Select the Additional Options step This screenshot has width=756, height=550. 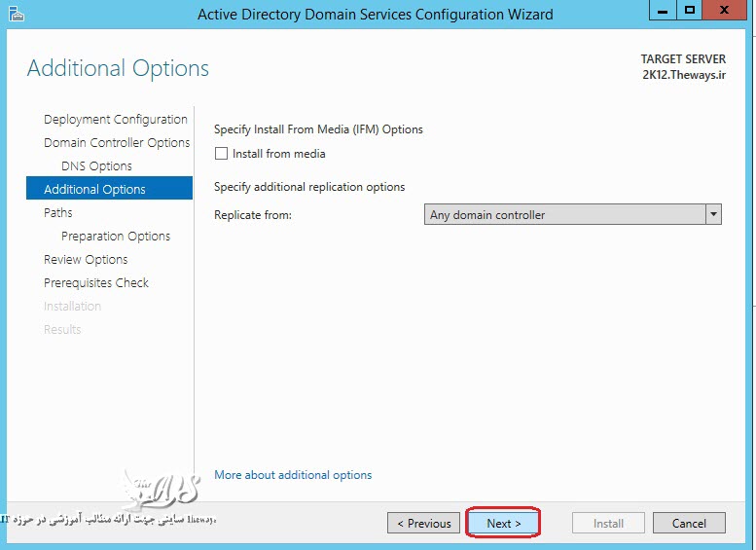click(94, 190)
